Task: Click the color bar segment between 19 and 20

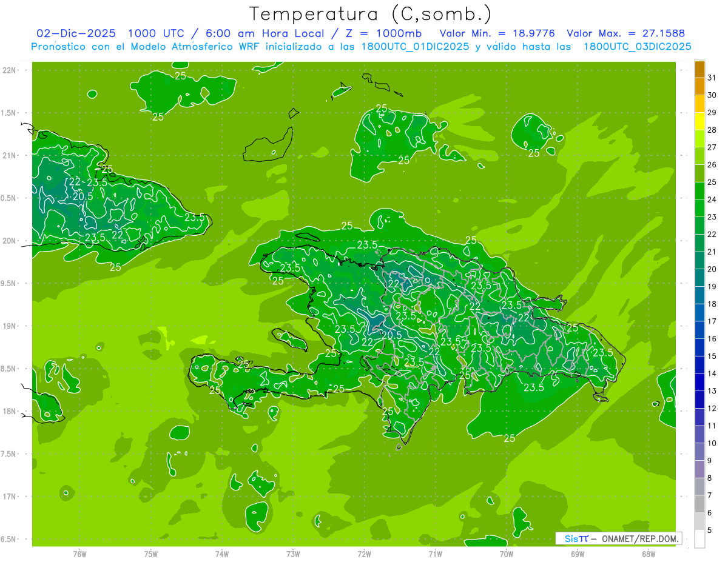Action: (x=699, y=278)
